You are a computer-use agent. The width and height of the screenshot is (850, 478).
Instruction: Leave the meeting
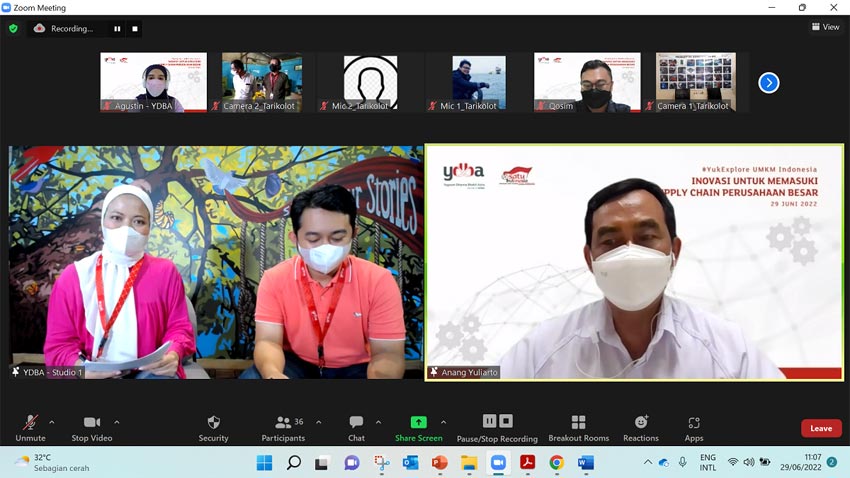click(821, 428)
